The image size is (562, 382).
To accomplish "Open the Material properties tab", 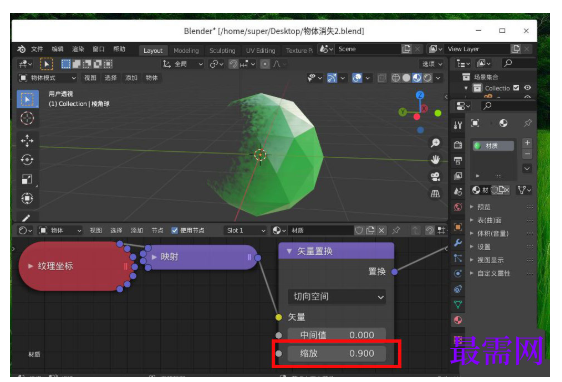I will click(458, 320).
